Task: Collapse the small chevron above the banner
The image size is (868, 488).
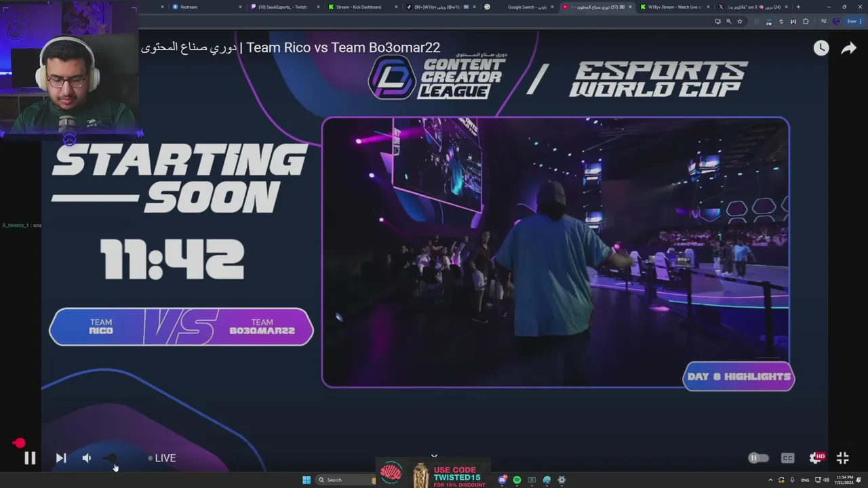Action: click(x=434, y=456)
